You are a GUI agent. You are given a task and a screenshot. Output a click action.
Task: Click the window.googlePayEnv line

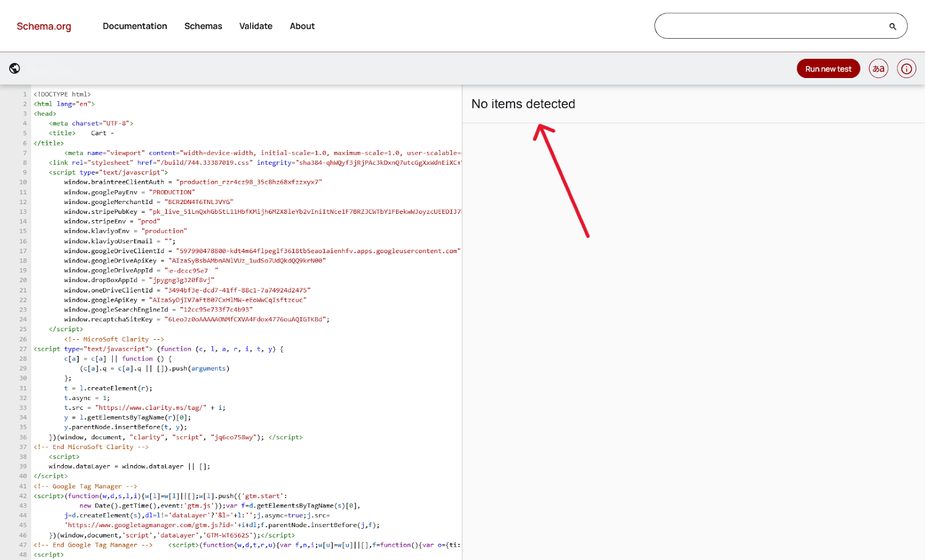click(x=129, y=192)
